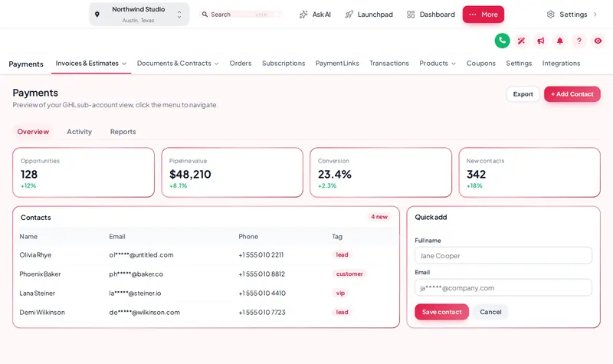The height and width of the screenshot is (364, 613).
Task: Go to Dashboard
Action: [431, 15]
